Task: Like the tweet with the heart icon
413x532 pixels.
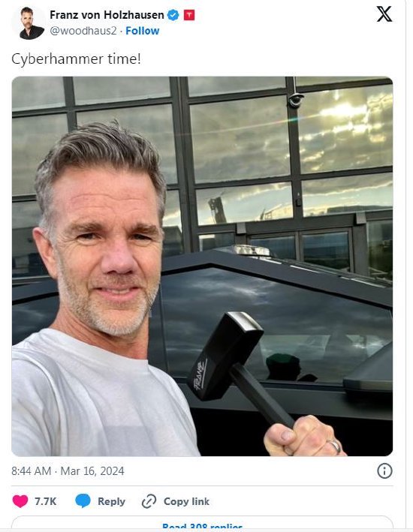Action: (20, 501)
